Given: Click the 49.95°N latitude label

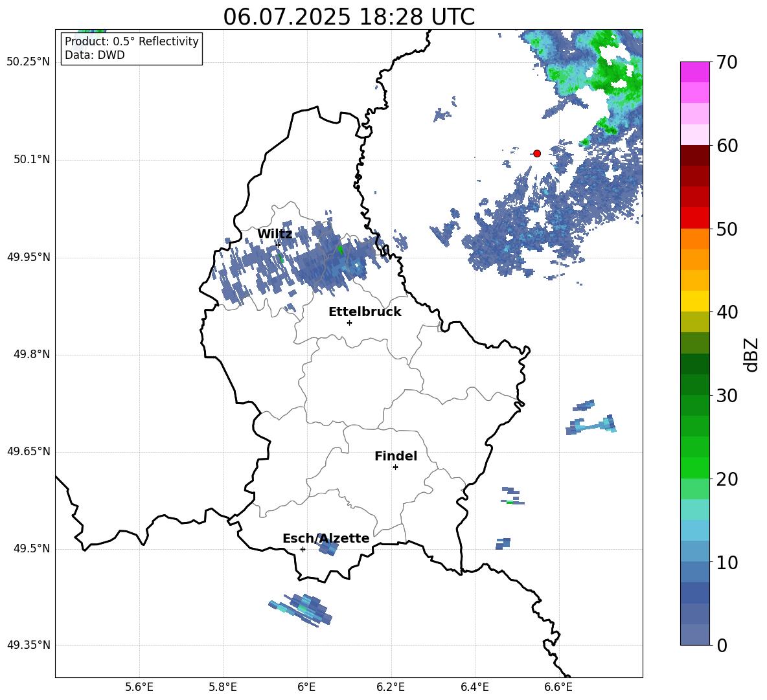Looking at the screenshot, I should tap(29, 257).
